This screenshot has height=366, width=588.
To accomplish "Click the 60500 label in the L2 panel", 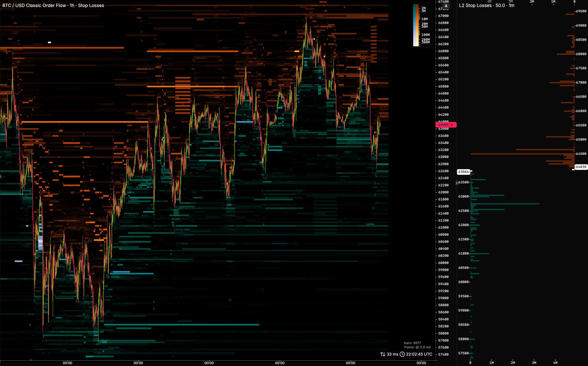I will click(463, 268).
